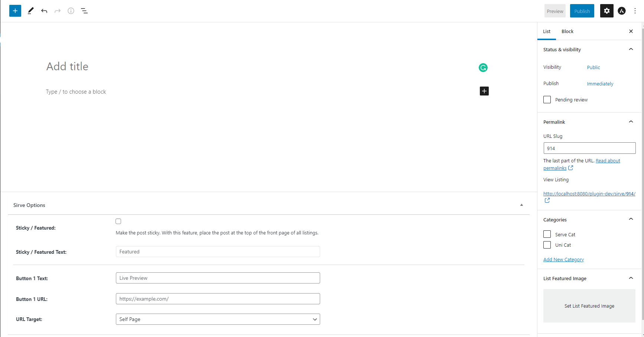Open the block list view icon
The height and width of the screenshot is (337, 644).
coord(84,11)
